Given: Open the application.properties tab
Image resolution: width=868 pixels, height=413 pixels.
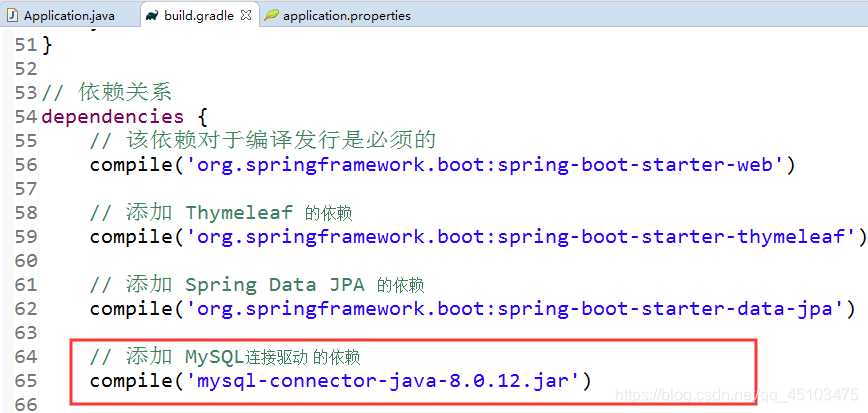Looking at the screenshot, I should tap(347, 16).
